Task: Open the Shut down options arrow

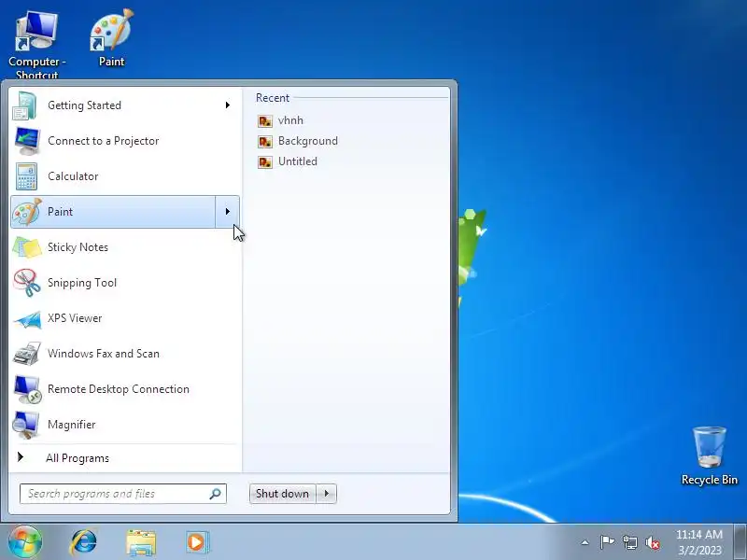Action: point(326,494)
